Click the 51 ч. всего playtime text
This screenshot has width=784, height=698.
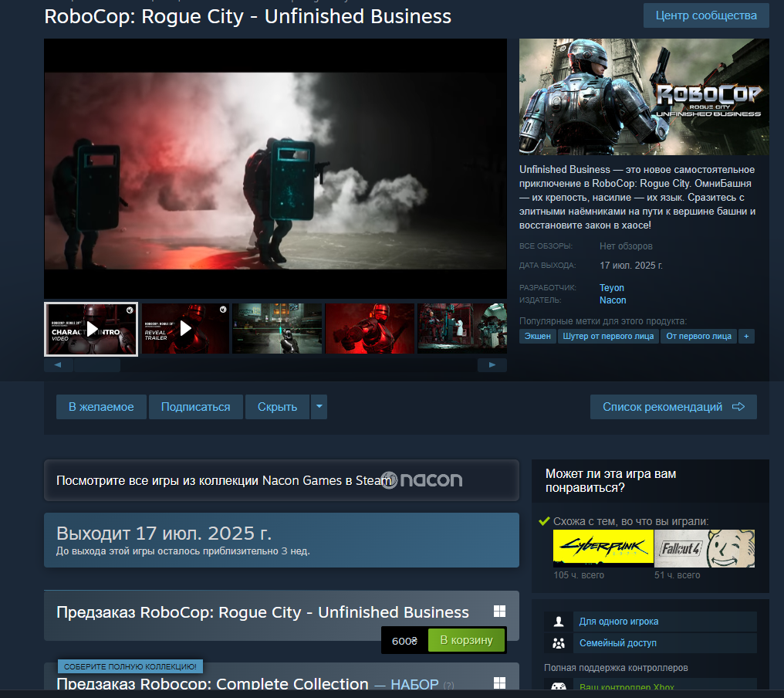pos(677,575)
